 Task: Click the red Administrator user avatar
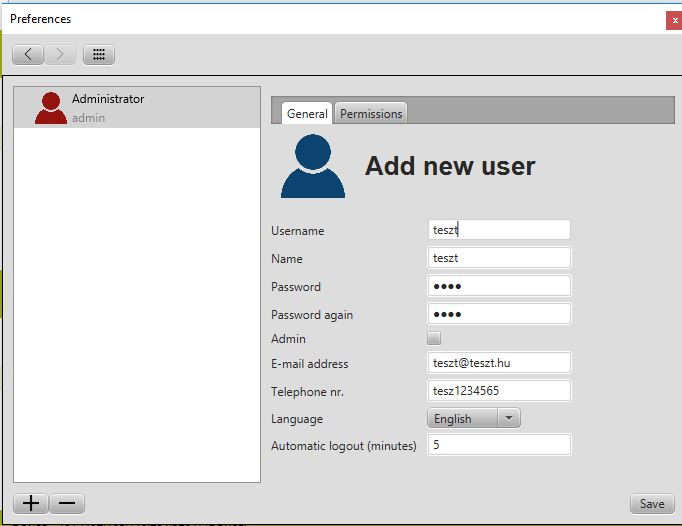[50, 108]
